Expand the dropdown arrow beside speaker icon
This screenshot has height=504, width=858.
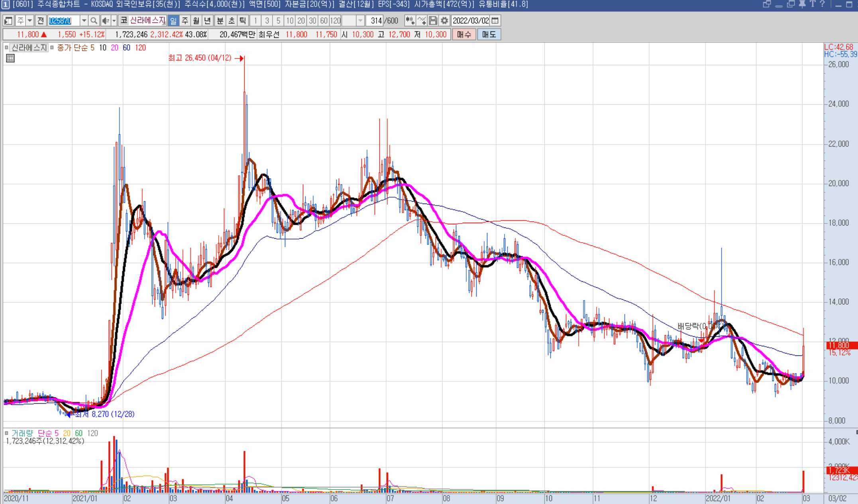pos(114,21)
